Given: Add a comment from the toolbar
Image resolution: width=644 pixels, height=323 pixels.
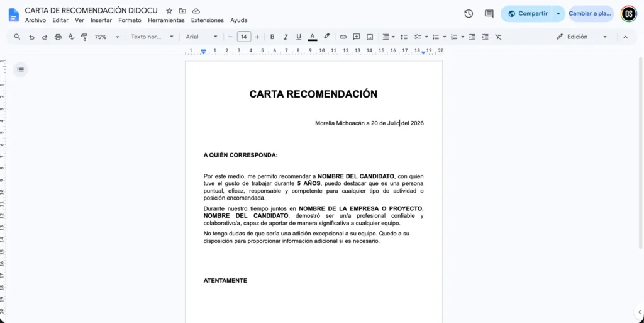Looking at the screenshot, I should pos(357,37).
